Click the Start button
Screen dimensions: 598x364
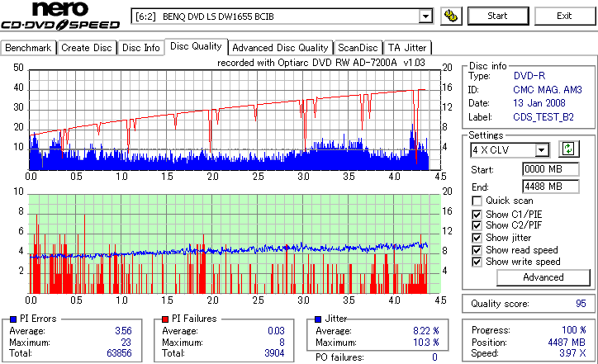(x=498, y=16)
